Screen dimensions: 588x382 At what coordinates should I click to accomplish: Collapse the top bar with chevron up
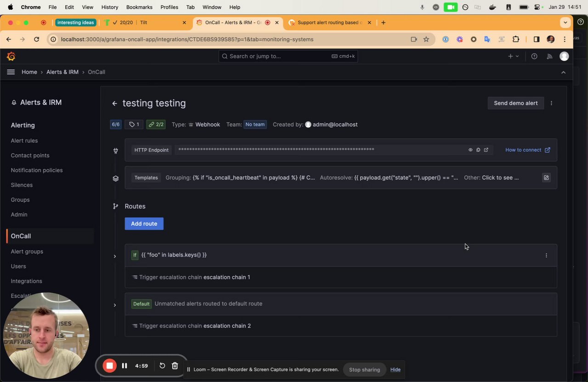pyautogui.click(x=564, y=72)
